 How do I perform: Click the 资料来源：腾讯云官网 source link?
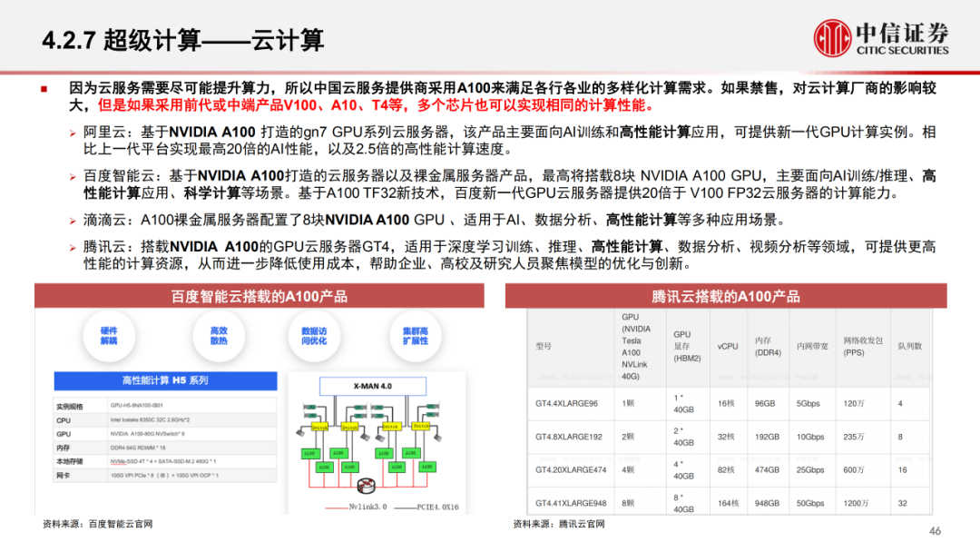[x=561, y=522]
